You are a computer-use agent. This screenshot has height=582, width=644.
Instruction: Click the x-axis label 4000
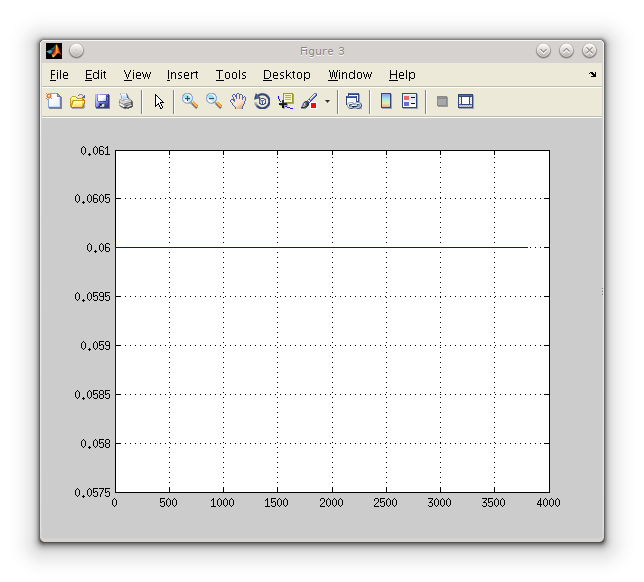tap(548, 503)
